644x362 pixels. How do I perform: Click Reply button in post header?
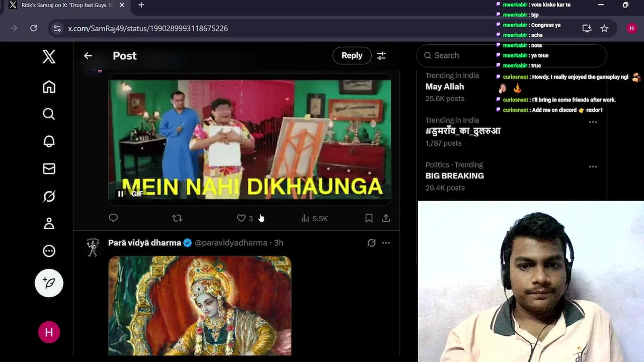352,55
